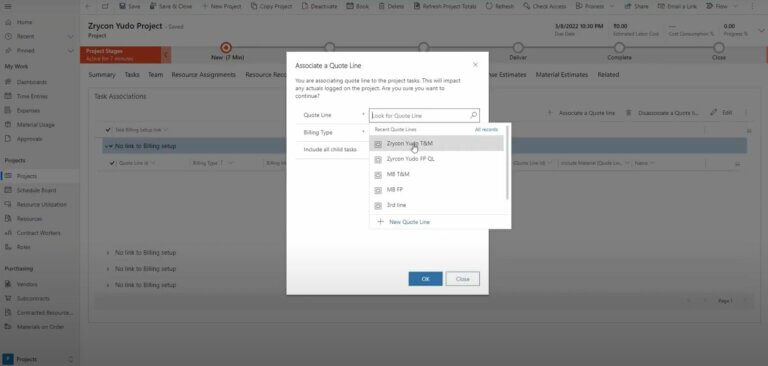Click Associate a Quote line grid command
Screen dimensions: 768x366
581,113
